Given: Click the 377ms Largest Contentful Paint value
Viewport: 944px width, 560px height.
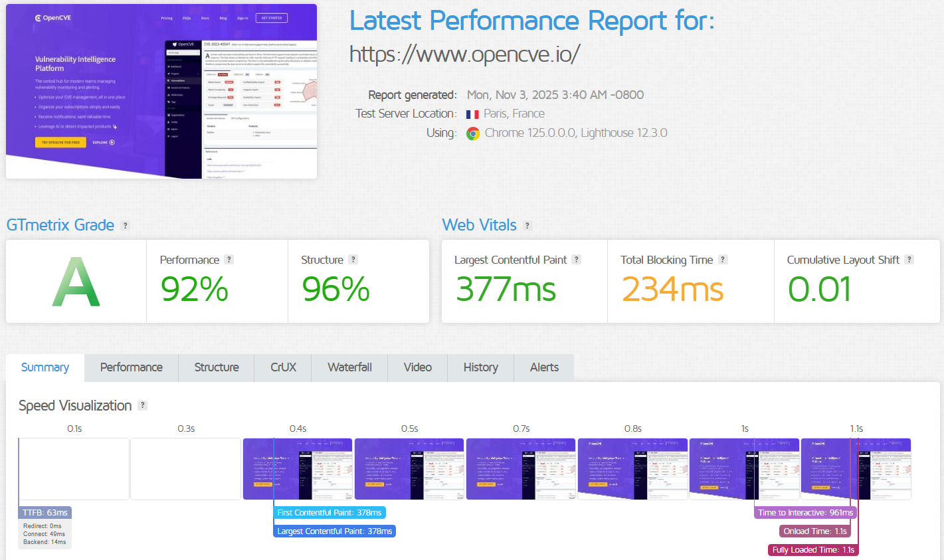Looking at the screenshot, I should coord(506,289).
